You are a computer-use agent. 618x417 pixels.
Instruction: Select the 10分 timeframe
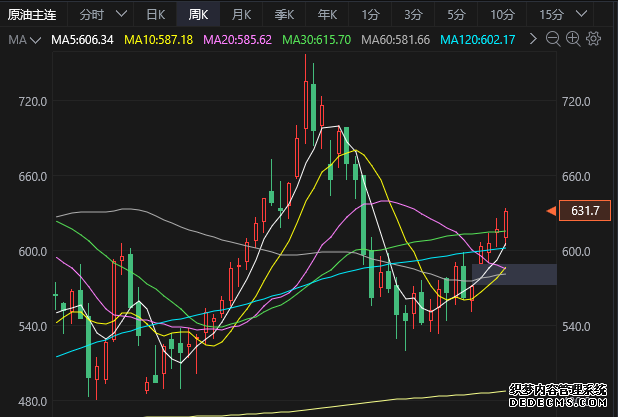click(x=502, y=15)
